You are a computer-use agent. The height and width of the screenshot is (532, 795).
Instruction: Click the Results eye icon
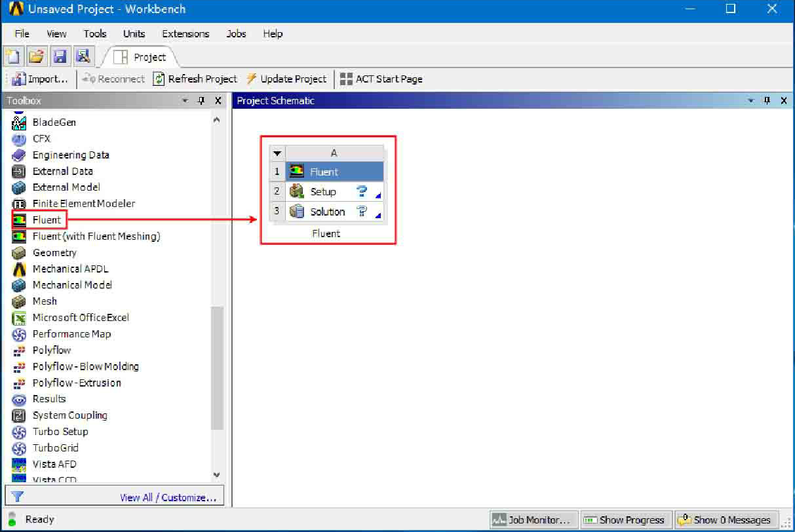(20, 399)
